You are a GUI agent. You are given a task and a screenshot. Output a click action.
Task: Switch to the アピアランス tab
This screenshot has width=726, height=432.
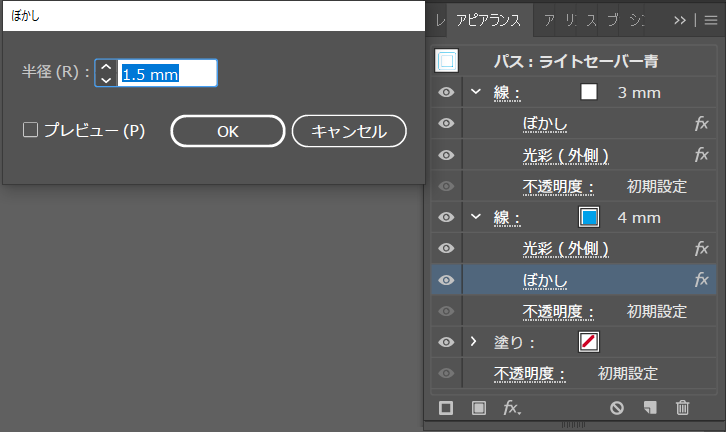tap(488, 20)
